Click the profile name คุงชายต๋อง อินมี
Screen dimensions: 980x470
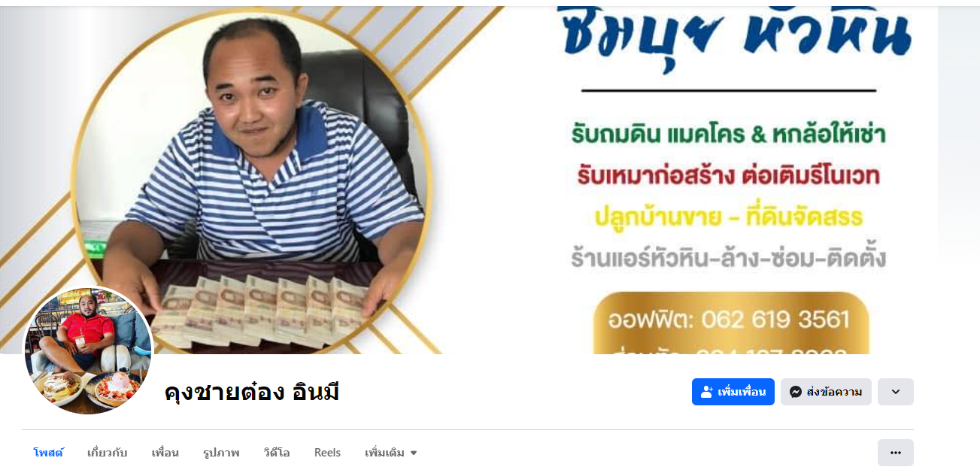252,392
